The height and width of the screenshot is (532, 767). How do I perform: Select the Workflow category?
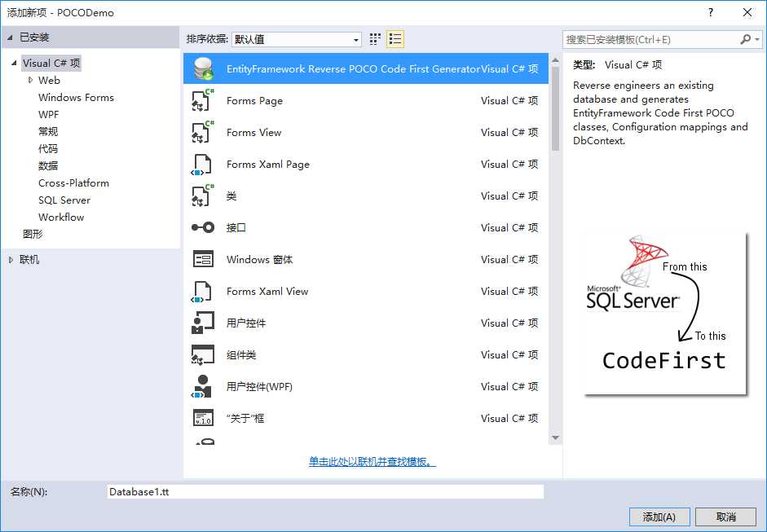click(x=61, y=217)
